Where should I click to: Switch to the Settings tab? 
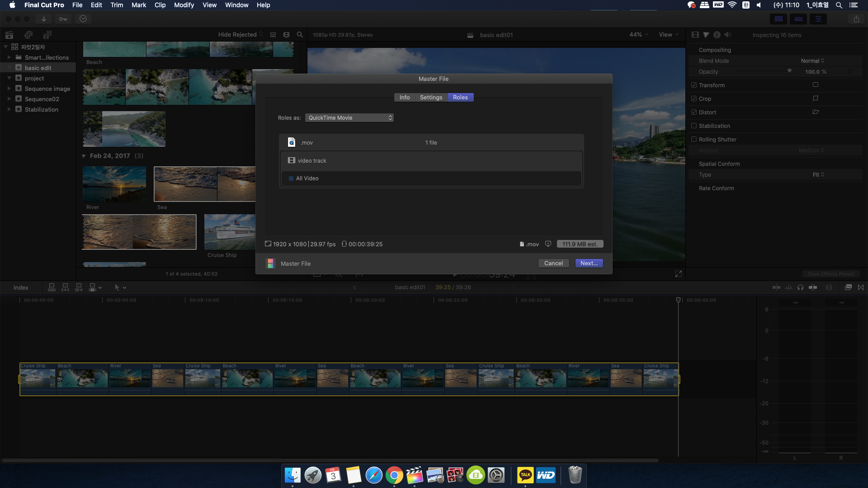431,98
